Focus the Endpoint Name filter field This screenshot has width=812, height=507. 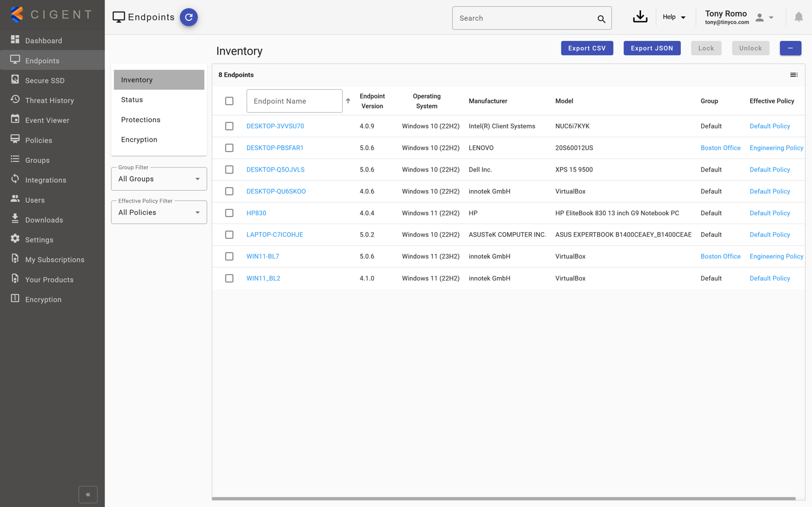tap(294, 101)
